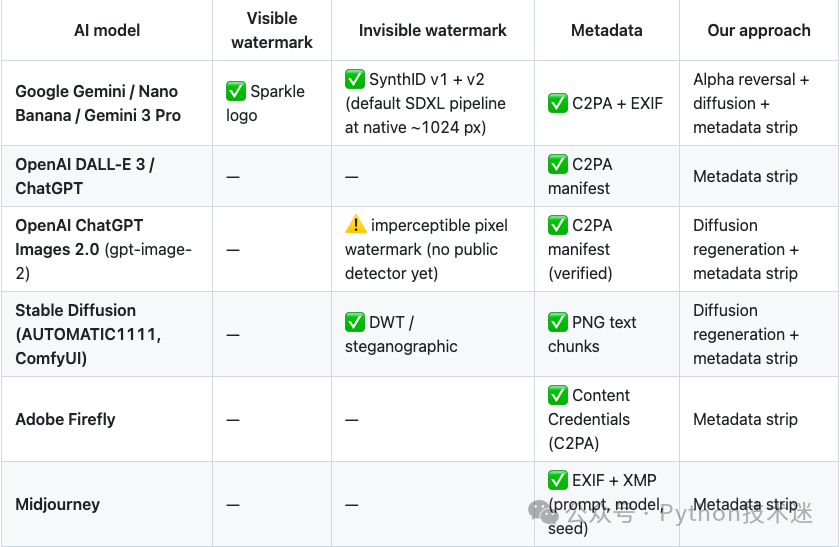Viewport: 840px width, 547px height.
Task: Click the green checkmark next to SynthID v1 + v2
Action: click(355, 79)
